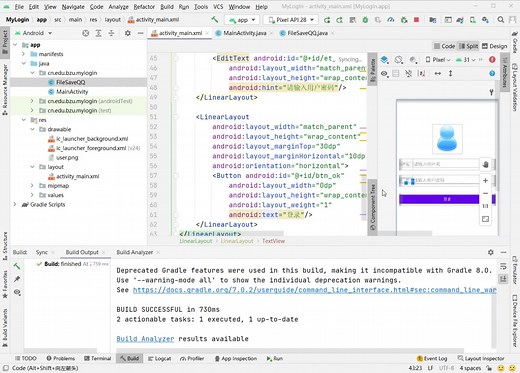Switch editor to Code view mode
The height and width of the screenshot is (373, 520).
pos(445,46)
